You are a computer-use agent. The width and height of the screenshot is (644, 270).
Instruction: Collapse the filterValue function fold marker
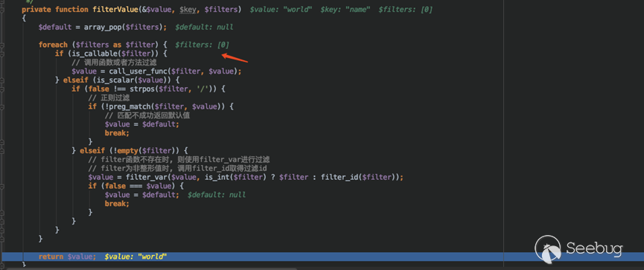click(1, 9)
